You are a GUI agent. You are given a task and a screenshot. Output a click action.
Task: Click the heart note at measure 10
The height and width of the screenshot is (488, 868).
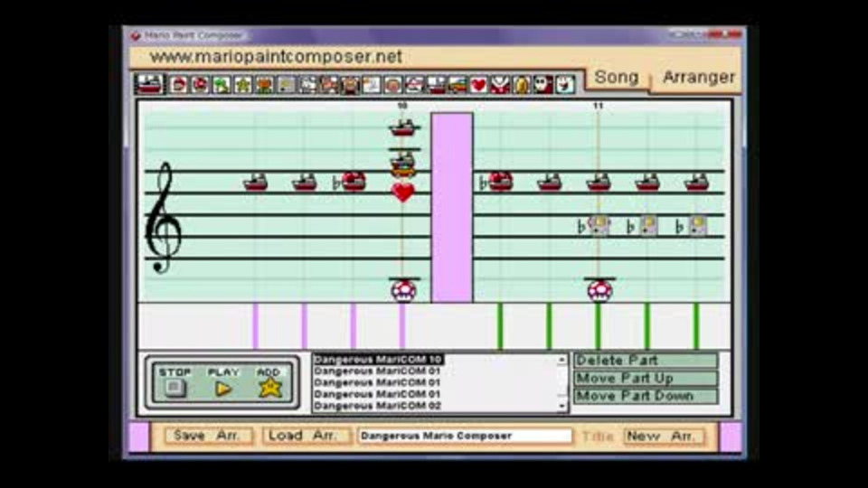tap(403, 192)
